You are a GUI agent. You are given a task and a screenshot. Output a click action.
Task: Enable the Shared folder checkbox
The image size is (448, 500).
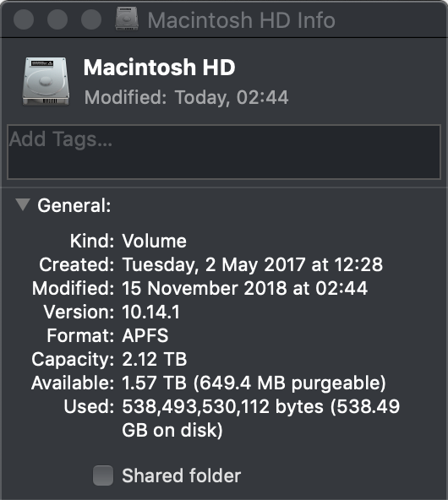103,476
